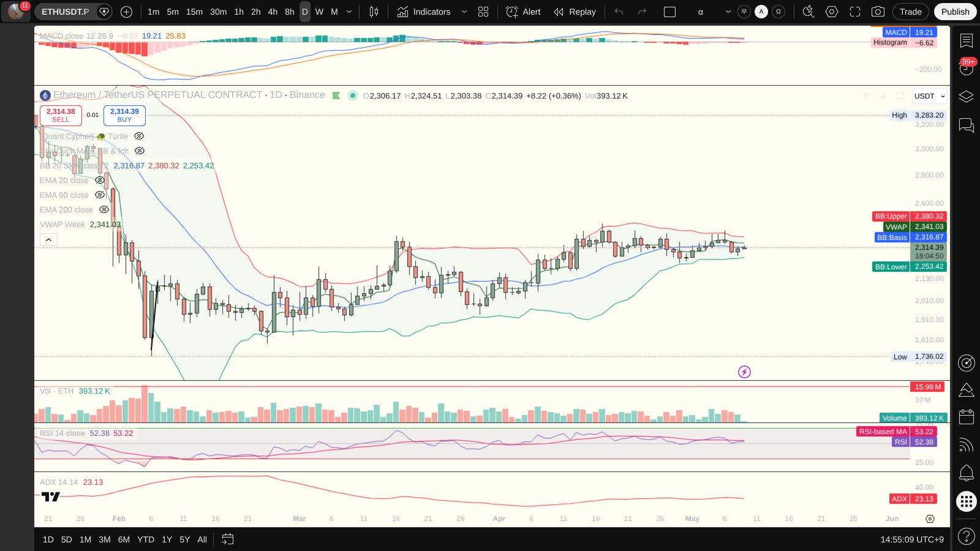Open the economic calendar in right sidebar
The image size is (980, 551).
pyautogui.click(x=967, y=417)
